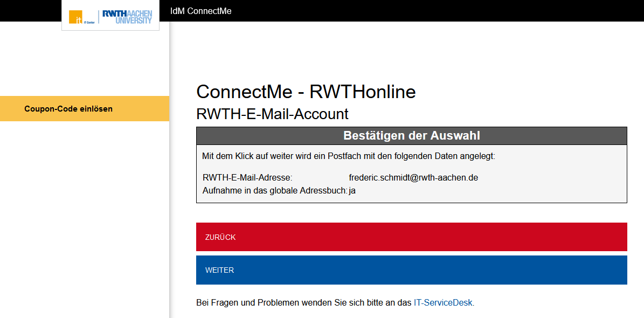
Task: Click the 'ja' value next to Adressbuch
Action: 352,190
